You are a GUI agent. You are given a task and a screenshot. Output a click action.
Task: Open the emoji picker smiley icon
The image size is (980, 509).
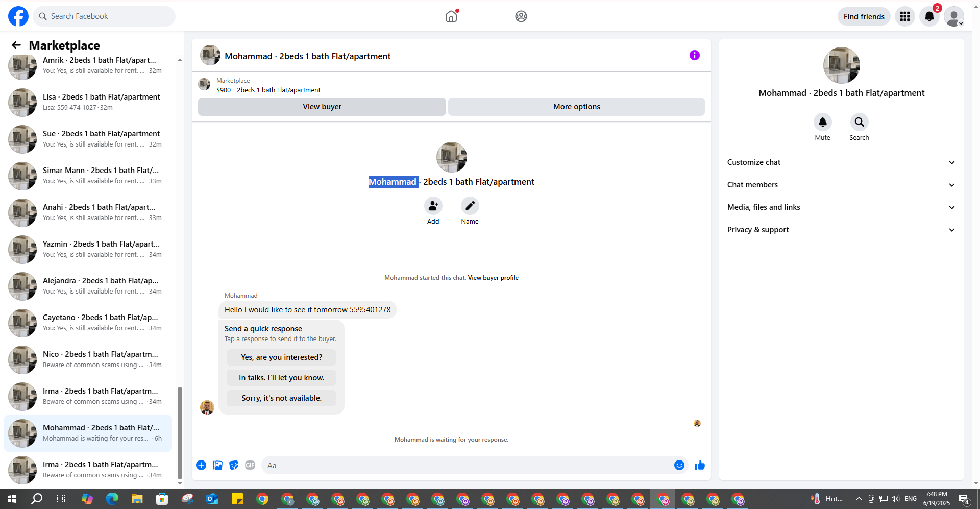pos(679,465)
